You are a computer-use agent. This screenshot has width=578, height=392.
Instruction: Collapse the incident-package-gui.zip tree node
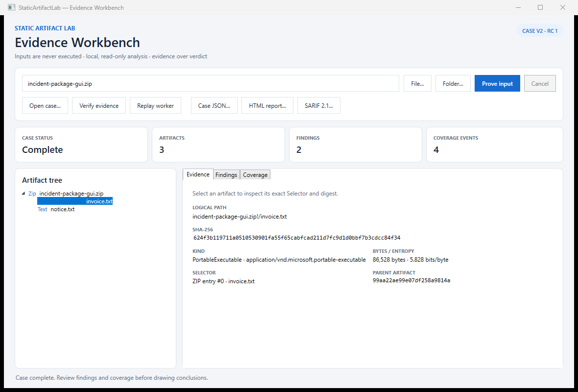[24, 193]
